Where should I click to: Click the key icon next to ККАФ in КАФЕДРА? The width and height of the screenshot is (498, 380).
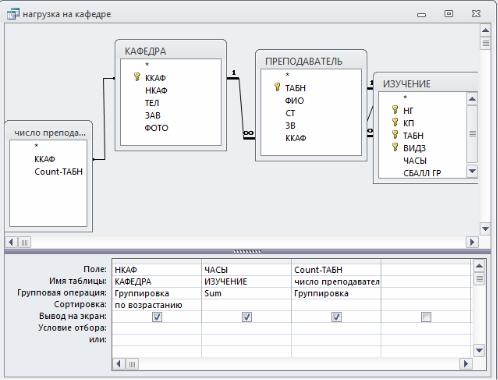pyautogui.click(x=137, y=77)
